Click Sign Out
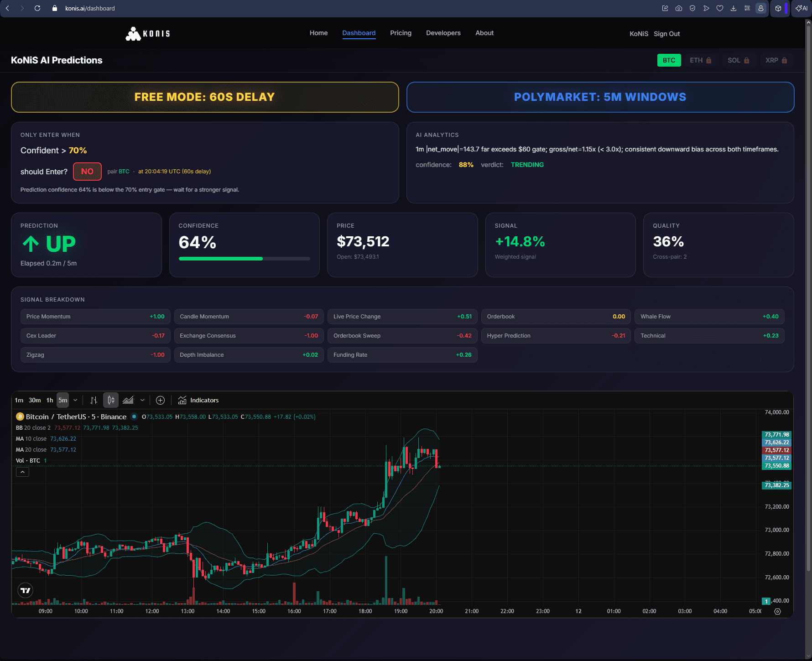This screenshot has width=812, height=661. 666,34
